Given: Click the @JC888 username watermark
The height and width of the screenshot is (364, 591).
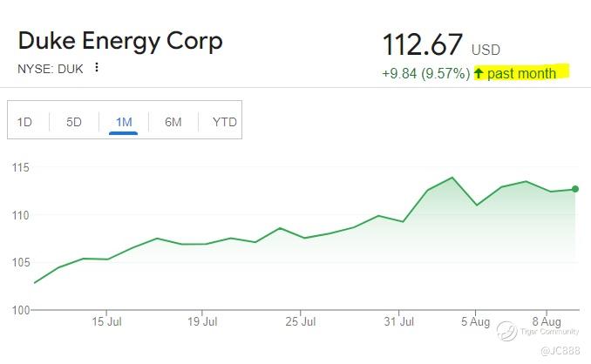Looking at the screenshot, I should click(560, 350).
